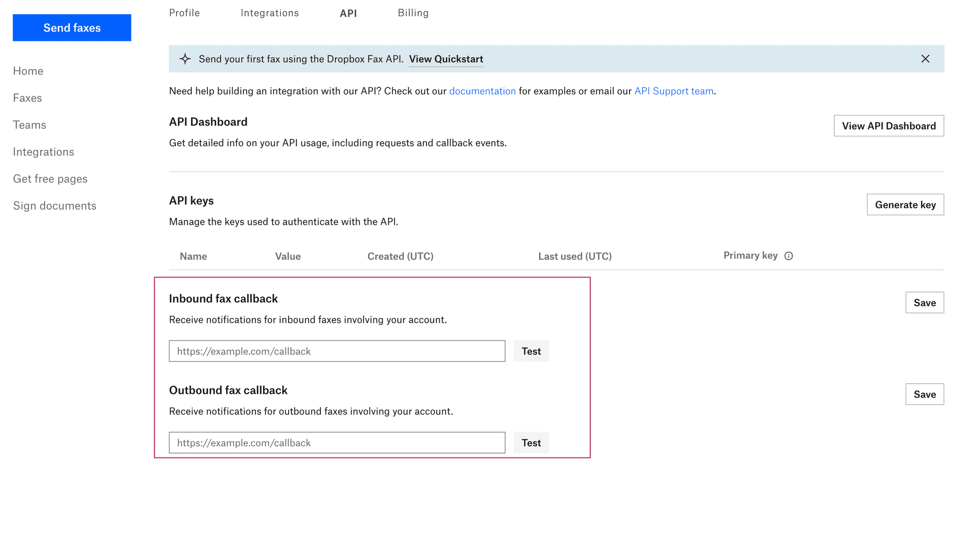The image size is (980, 541).
Task: Switch to the Billing tab
Action: 413,12
